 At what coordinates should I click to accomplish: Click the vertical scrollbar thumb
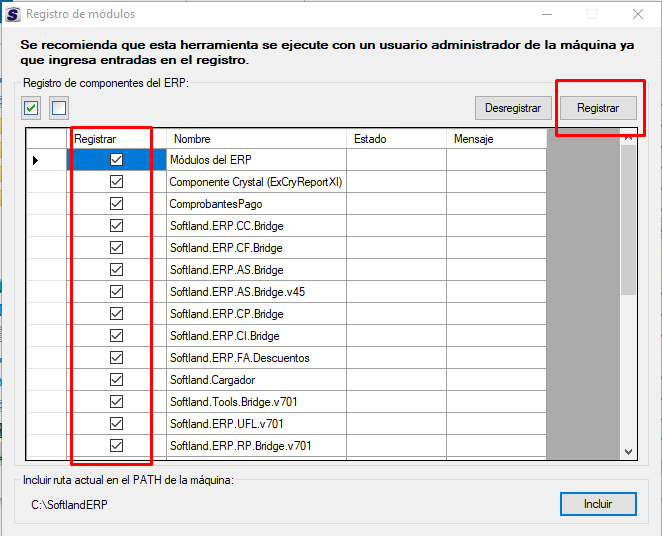[628, 220]
